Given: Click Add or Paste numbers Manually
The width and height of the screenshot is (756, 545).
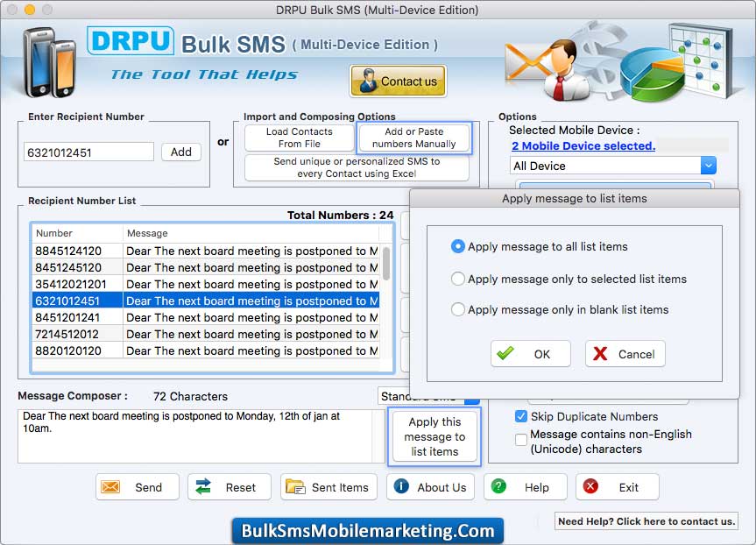Looking at the screenshot, I should coord(413,138).
